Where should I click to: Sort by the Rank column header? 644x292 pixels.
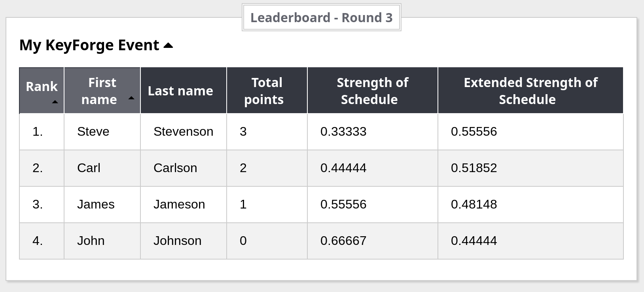point(42,87)
